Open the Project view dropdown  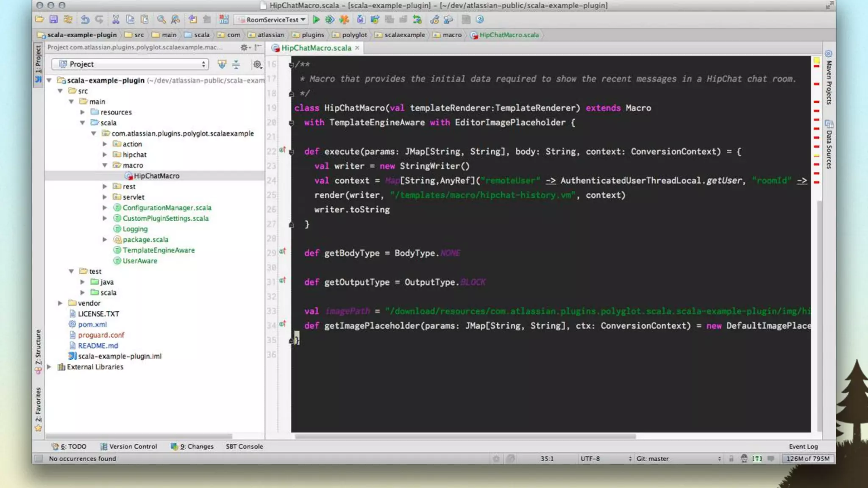coord(130,64)
